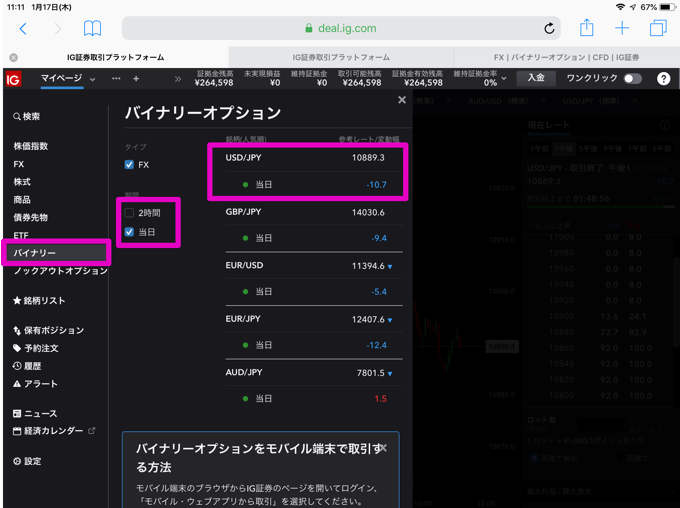This screenshot has width=680, height=508.
Task: Open 保有ポジション positions
Action: (x=49, y=331)
